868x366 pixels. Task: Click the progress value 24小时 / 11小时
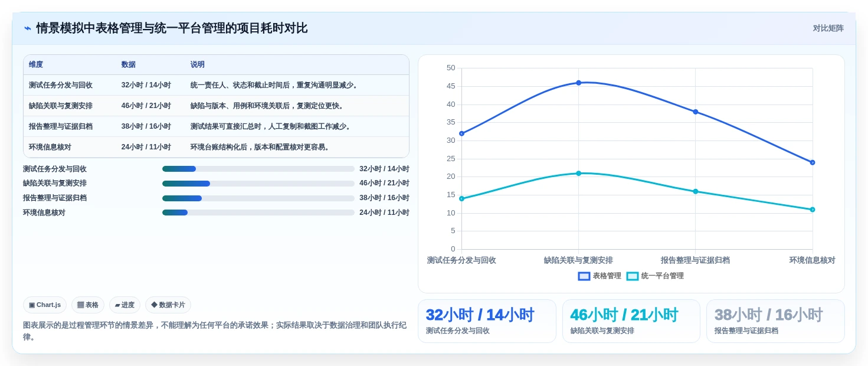tap(384, 213)
